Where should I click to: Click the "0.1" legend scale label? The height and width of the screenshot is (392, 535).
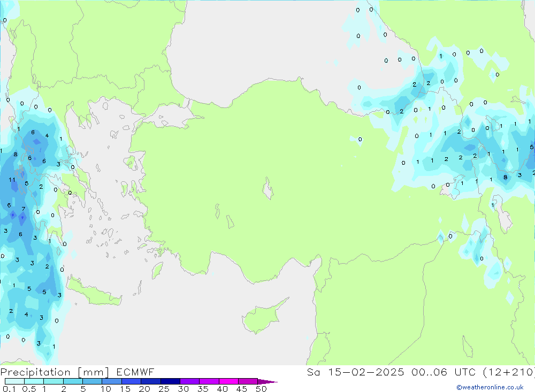tap(9, 389)
